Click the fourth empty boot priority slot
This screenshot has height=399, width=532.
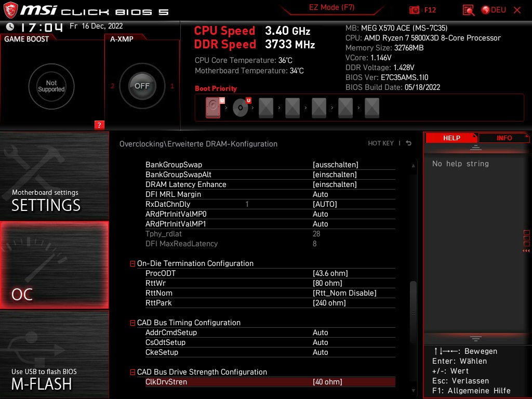[x=292, y=108]
